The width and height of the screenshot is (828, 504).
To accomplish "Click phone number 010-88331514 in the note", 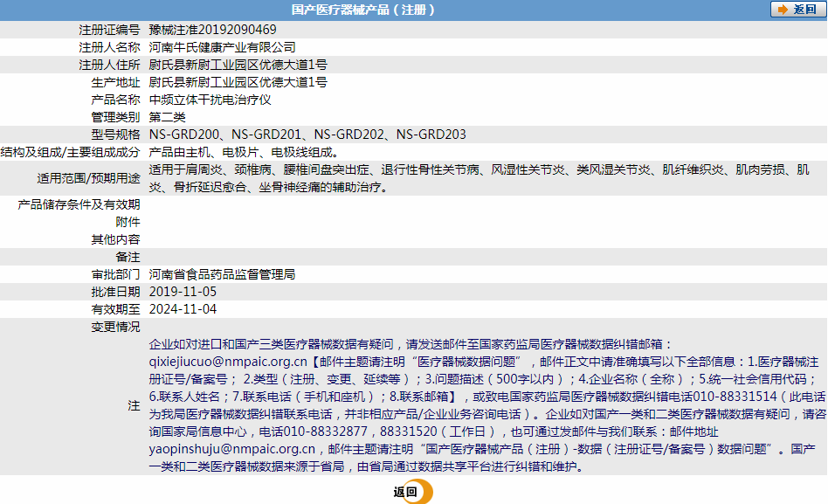I will pos(735,397).
